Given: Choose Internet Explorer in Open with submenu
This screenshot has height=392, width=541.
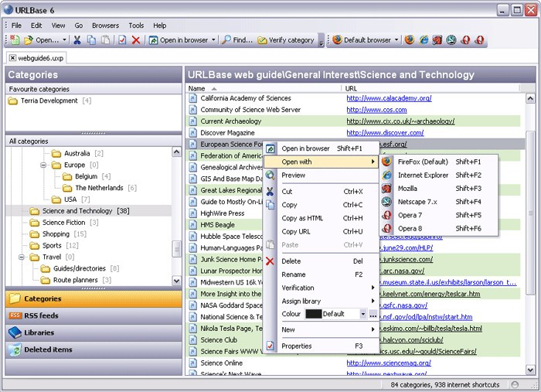Looking at the screenshot, I should 439,176.
